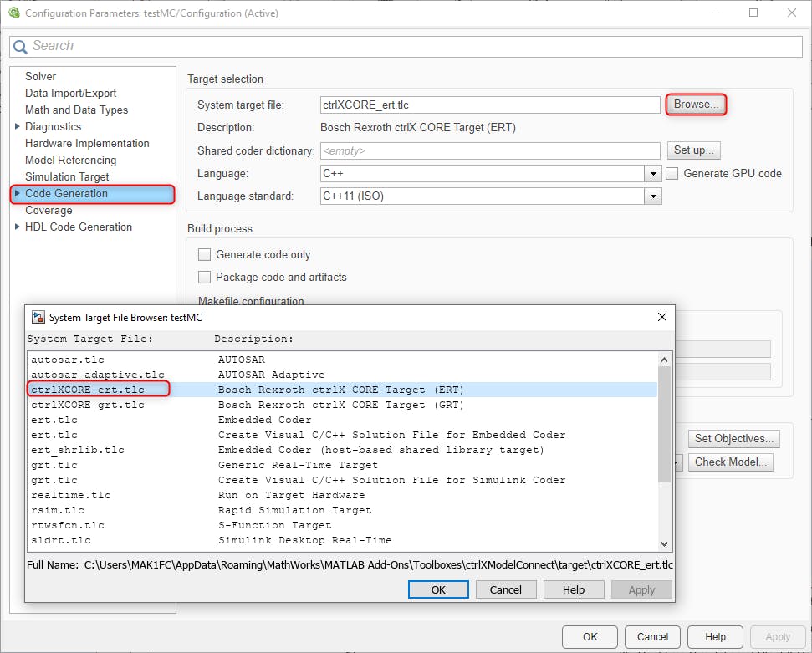Click the target file list scrollbar thumb
812x653 pixels.
(665, 424)
